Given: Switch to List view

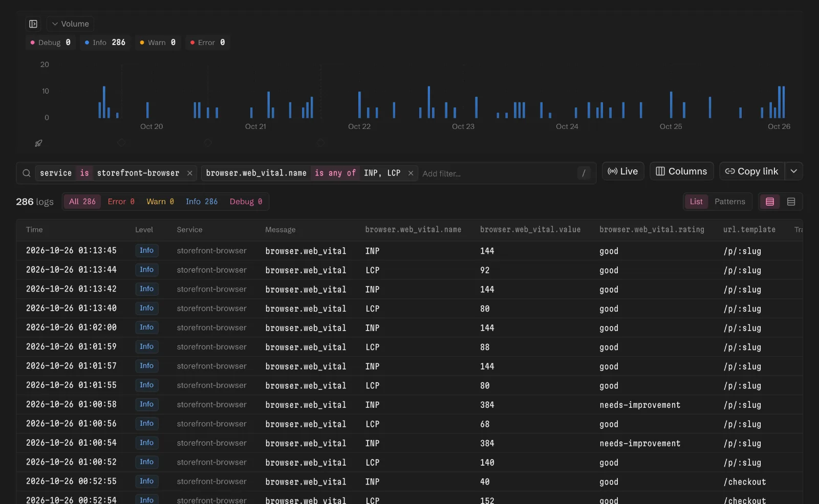Looking at the screenshot, I should pyautogui.click(x=696, y=202).
